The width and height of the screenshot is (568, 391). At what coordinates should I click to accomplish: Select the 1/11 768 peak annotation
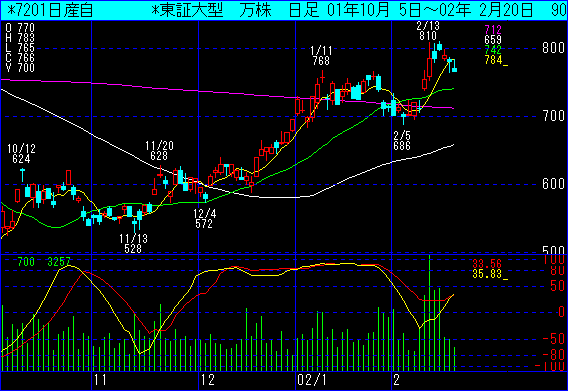321,56
